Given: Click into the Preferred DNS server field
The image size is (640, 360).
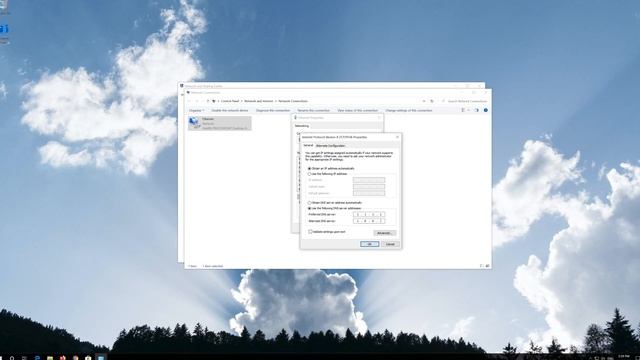Looking at the screenshot, I should [x=369, y=214].
